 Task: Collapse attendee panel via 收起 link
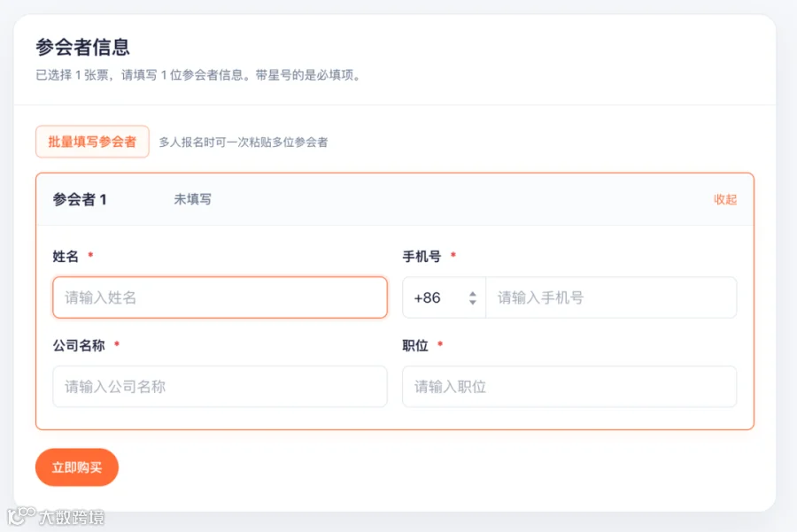(724, 199)
